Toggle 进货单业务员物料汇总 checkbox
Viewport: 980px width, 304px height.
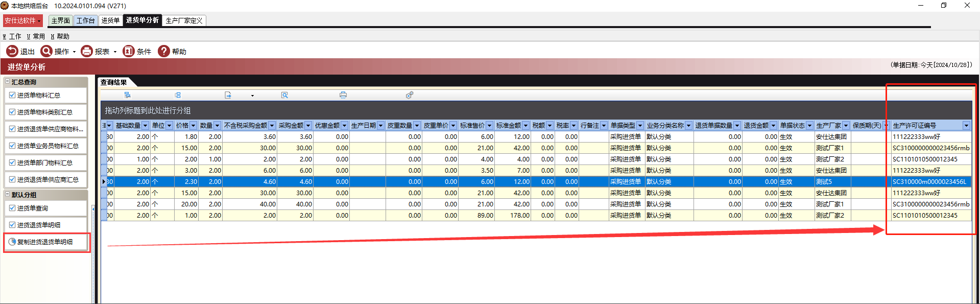click(x=12, y=146)
